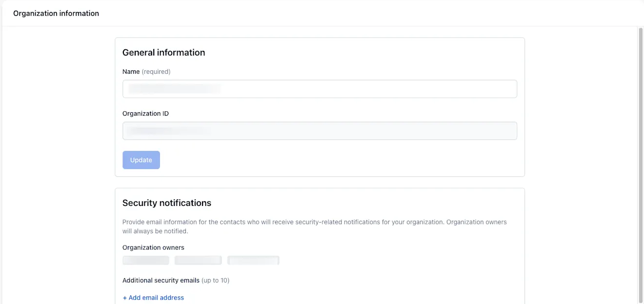
Task: Click the (required) hint beside Name
Action: 156,72
